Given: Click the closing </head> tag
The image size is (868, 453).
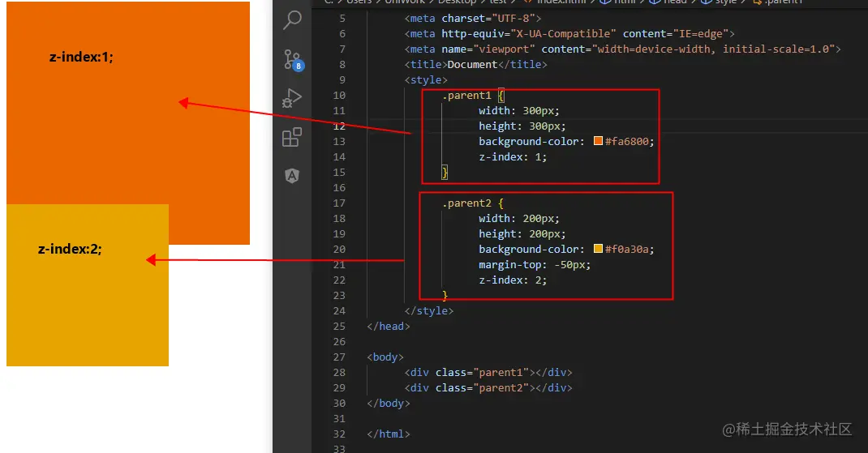Looking at the screenshot, I should 388,327.
